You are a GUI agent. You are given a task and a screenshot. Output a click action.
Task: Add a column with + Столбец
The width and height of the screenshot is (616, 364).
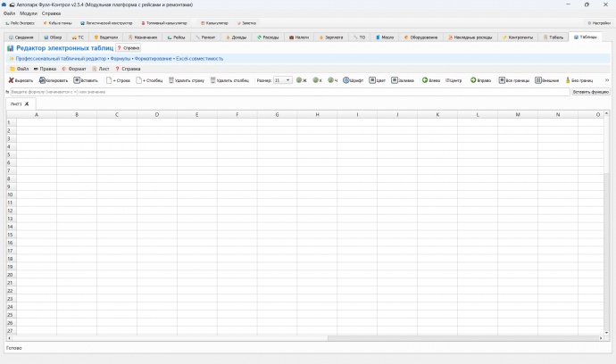pos(149,80)
